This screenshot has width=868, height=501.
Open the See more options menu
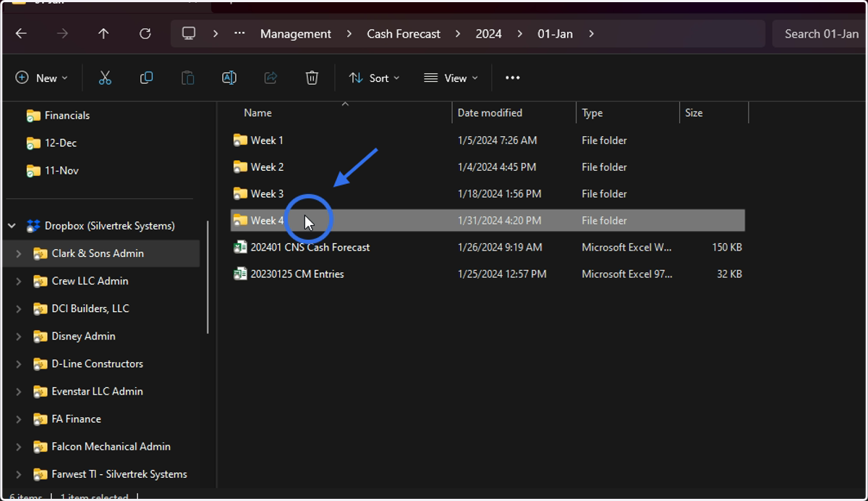[x=513, y=77]
